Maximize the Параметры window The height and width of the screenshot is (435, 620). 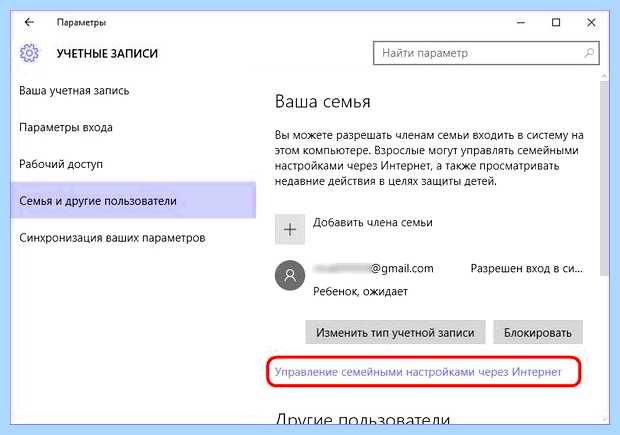click(556, 23)
